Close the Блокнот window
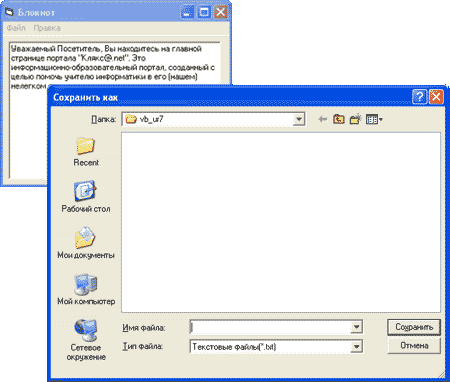 pyautogui.click(x=221, y=12)
